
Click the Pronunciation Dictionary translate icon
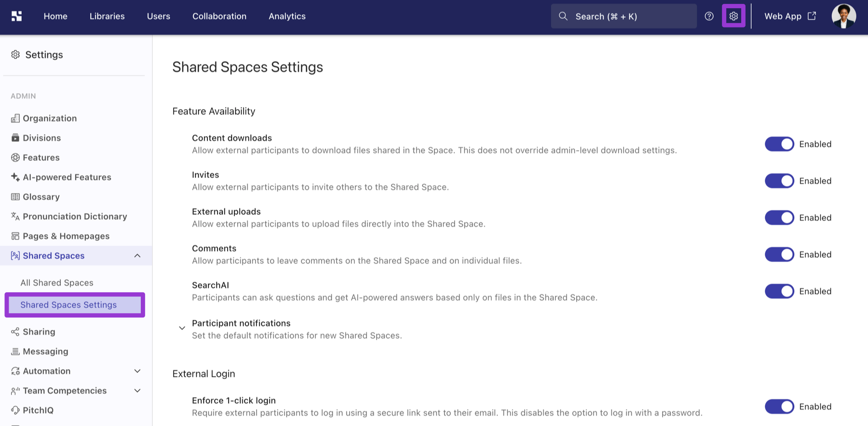(x=15, y=217)
